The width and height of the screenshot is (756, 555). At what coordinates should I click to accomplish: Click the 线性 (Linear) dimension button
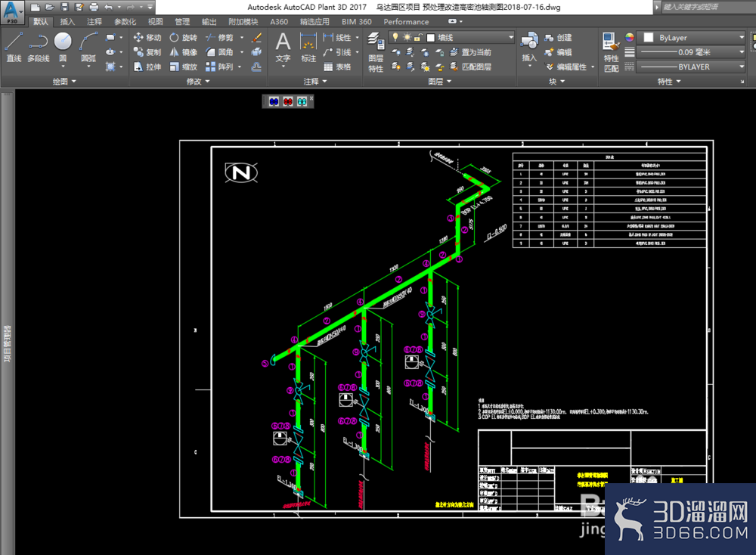coord(337,38)
